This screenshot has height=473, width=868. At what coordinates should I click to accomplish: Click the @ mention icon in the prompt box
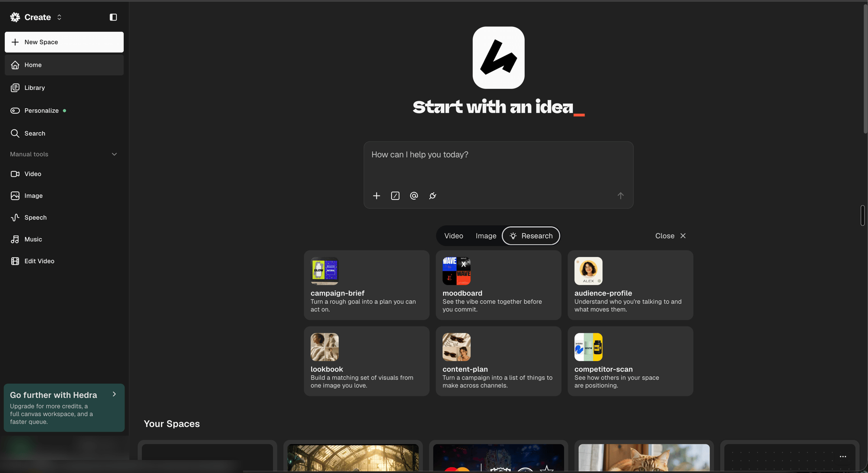[x=414, y=196]
